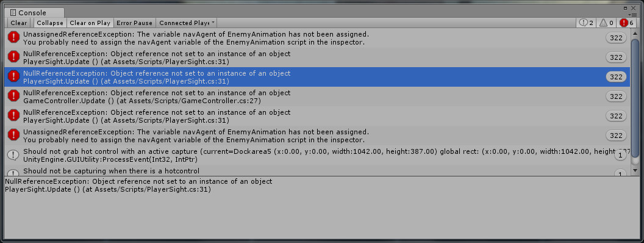This screenshot has width=644, height=243.
Task: Toggle warning messages filter showing 0
Action: click(606, 23)
